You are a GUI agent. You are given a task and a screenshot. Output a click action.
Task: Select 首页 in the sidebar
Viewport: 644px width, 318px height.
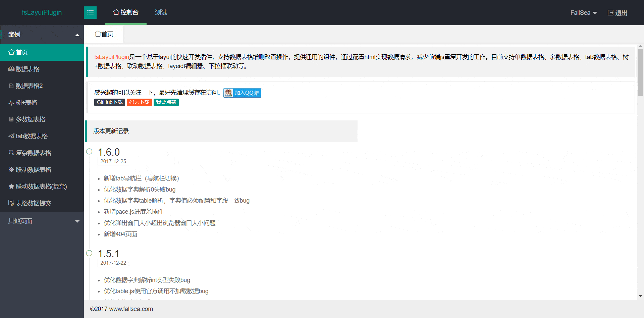click(x=42, y=52)
